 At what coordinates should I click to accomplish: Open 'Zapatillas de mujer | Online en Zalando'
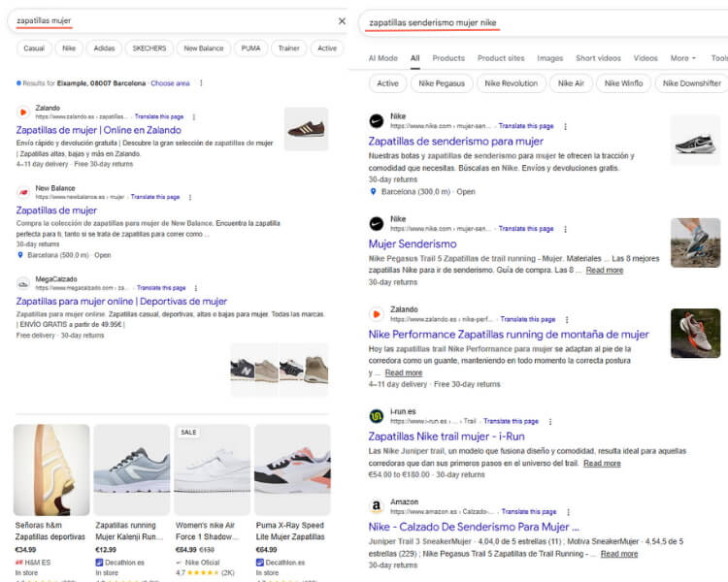coord(98,130)
